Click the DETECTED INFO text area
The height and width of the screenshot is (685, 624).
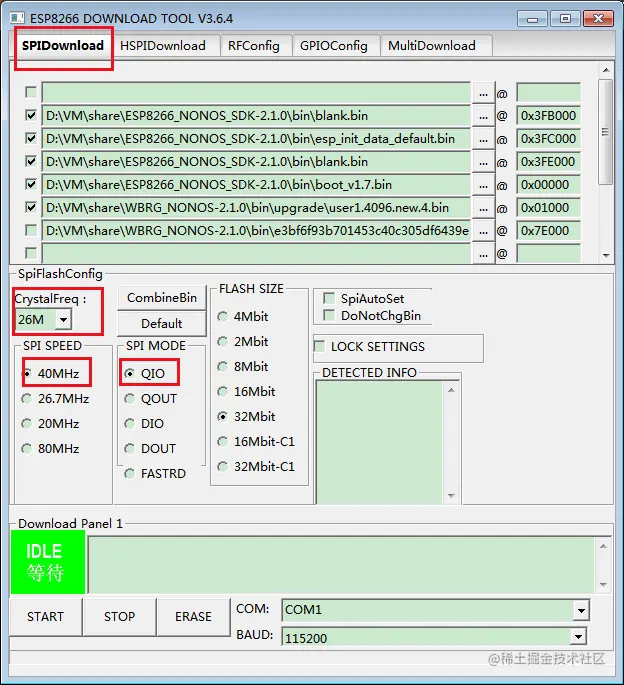[x=379, y=442]
